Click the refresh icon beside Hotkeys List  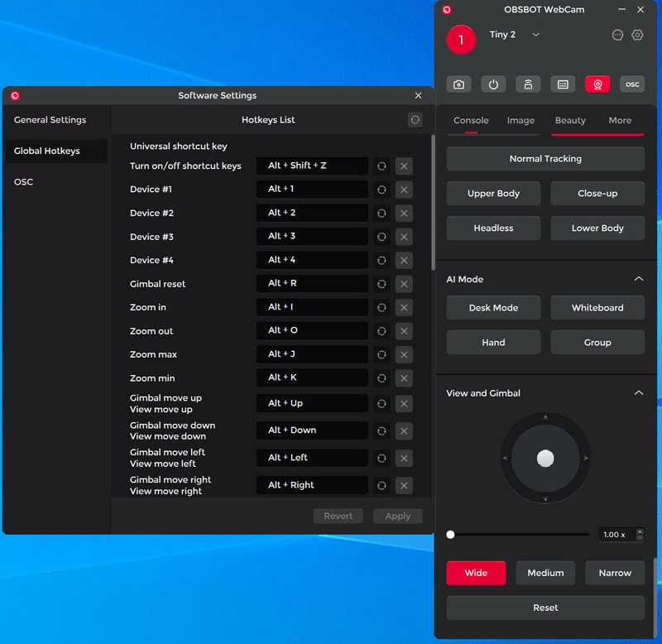[415, 120]
